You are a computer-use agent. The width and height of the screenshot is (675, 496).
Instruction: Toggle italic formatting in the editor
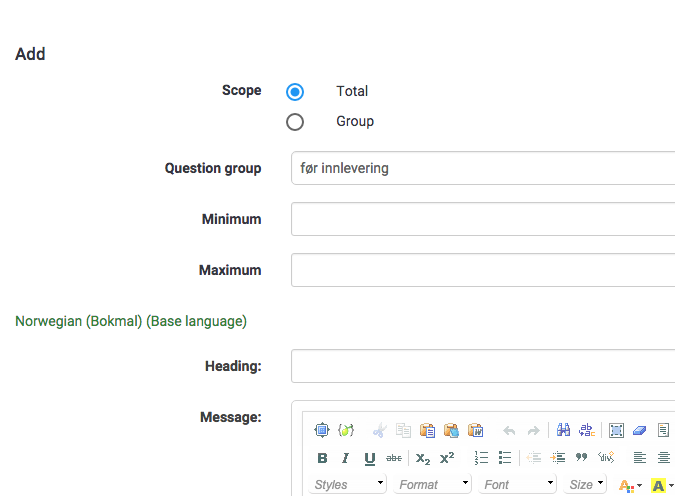click(x=346, y=458)
